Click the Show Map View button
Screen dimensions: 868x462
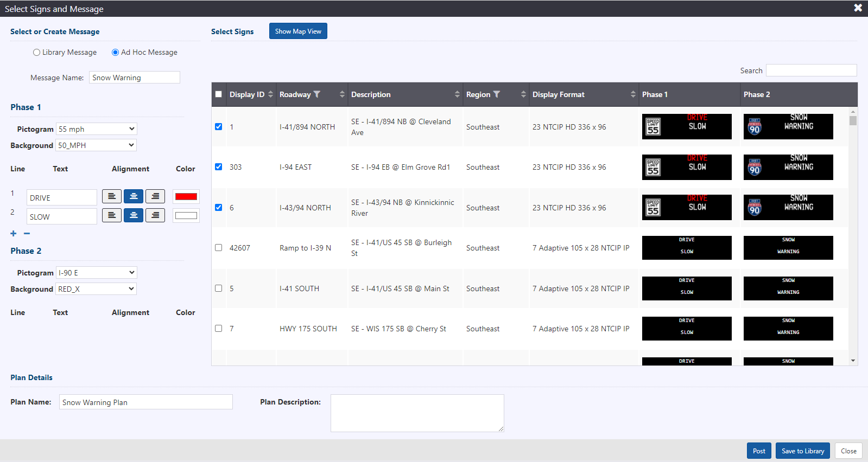pyautogui.click(x=298, y=31)
